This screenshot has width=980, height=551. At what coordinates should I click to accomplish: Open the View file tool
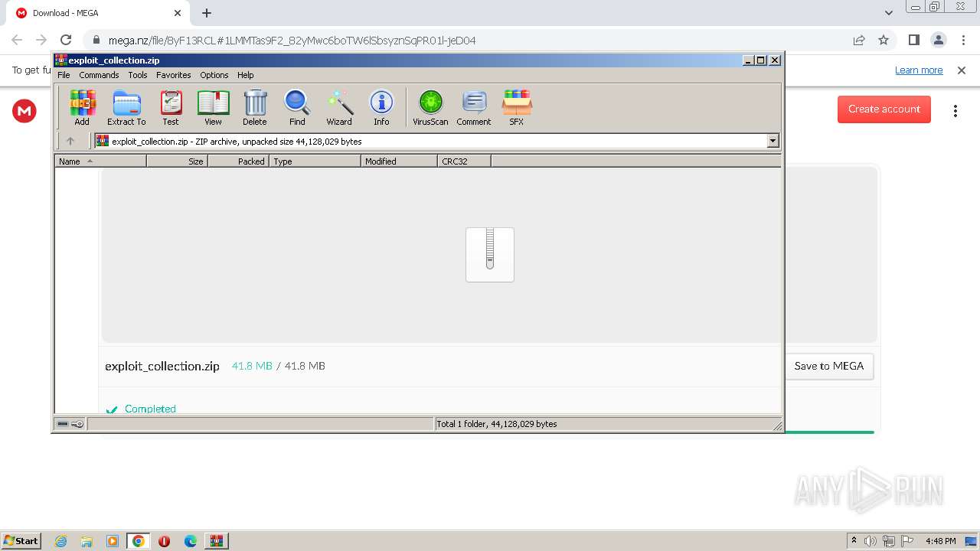[213, 107]
